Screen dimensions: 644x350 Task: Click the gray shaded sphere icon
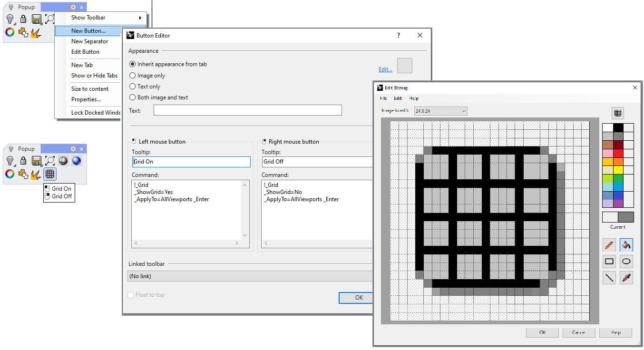click(x=63, y=161)
